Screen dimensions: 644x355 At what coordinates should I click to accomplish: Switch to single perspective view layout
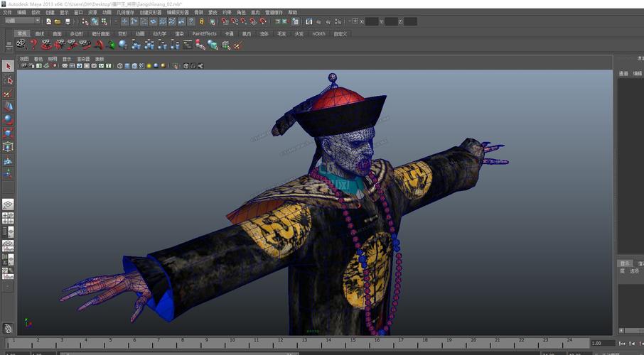coord(8,204)
